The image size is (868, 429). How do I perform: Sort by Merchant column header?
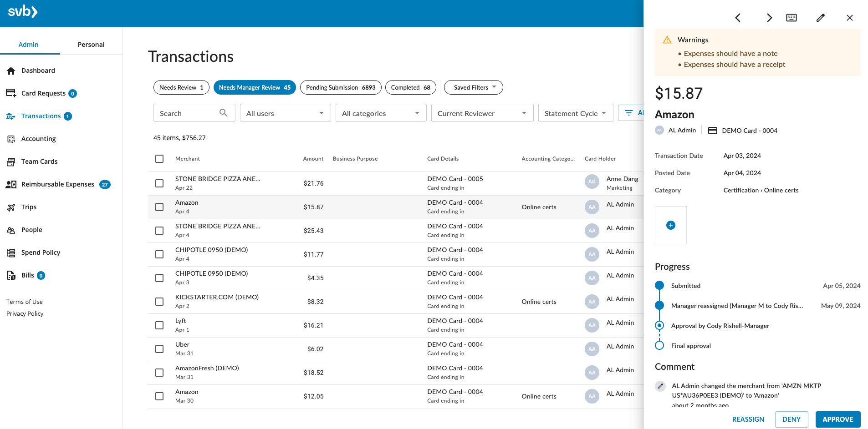(x=188, y=159)
